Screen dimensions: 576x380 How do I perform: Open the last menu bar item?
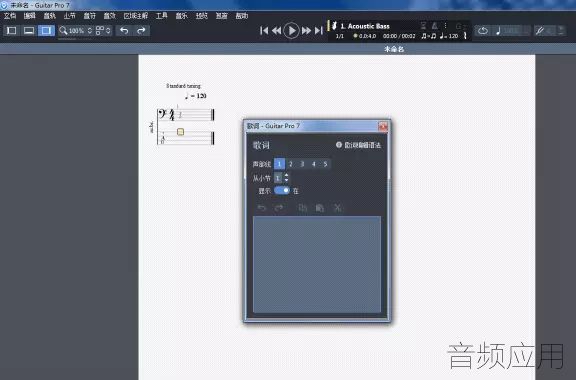click(x=242, y=16)
